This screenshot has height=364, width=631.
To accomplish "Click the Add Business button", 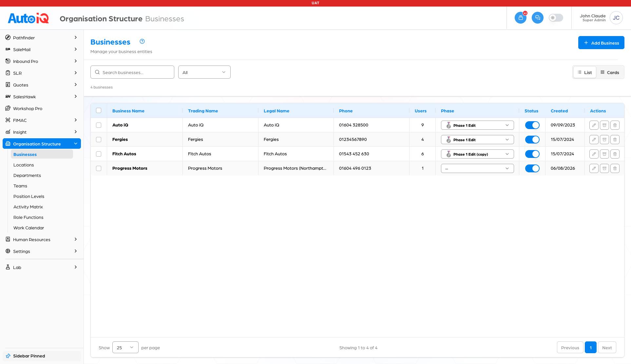I will pos(601,43).
